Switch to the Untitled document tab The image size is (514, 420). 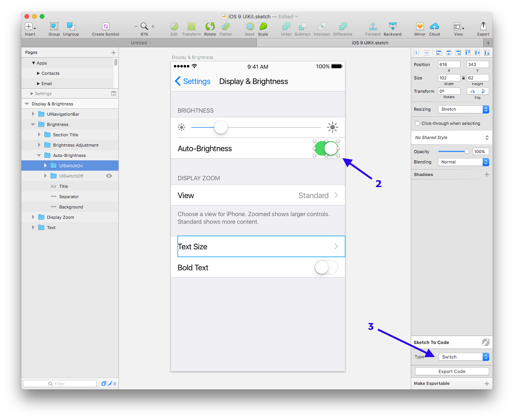click(139, 43)
